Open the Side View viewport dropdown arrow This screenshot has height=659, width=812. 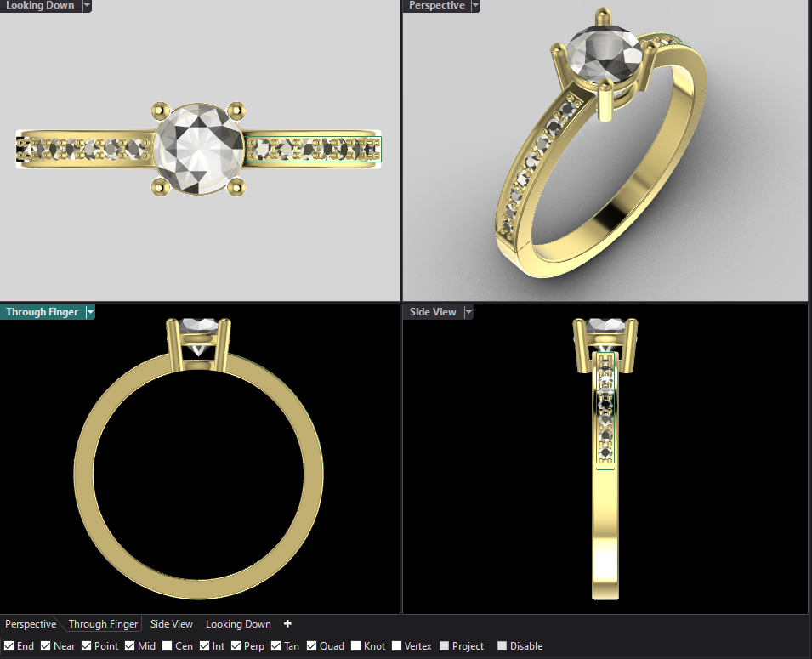[x=468, y=312]
